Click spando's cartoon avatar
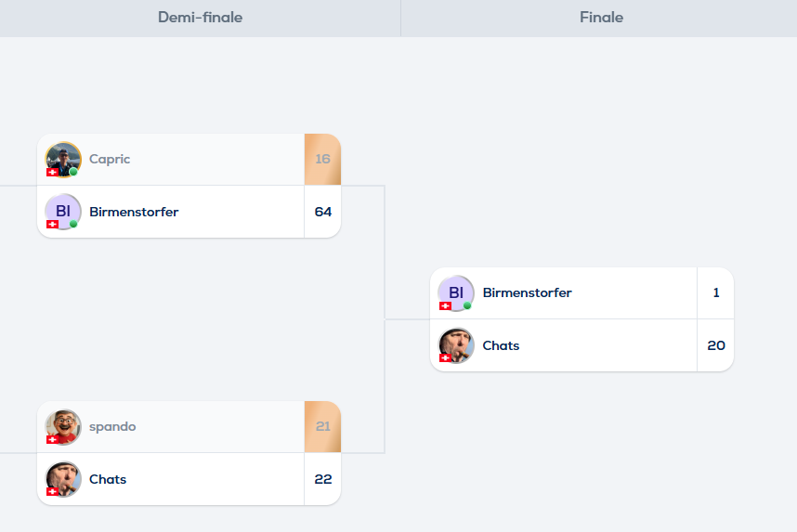This screenshot has height=532, width=797. click(x=63, y=427)
